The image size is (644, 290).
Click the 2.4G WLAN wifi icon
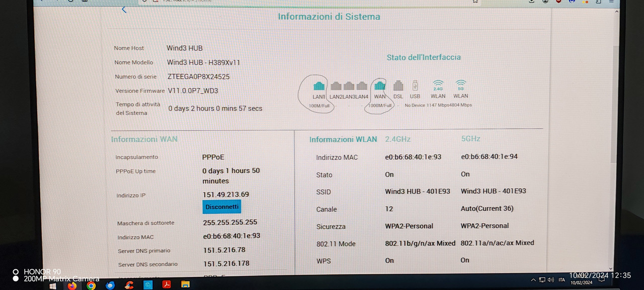pos(438,85)
